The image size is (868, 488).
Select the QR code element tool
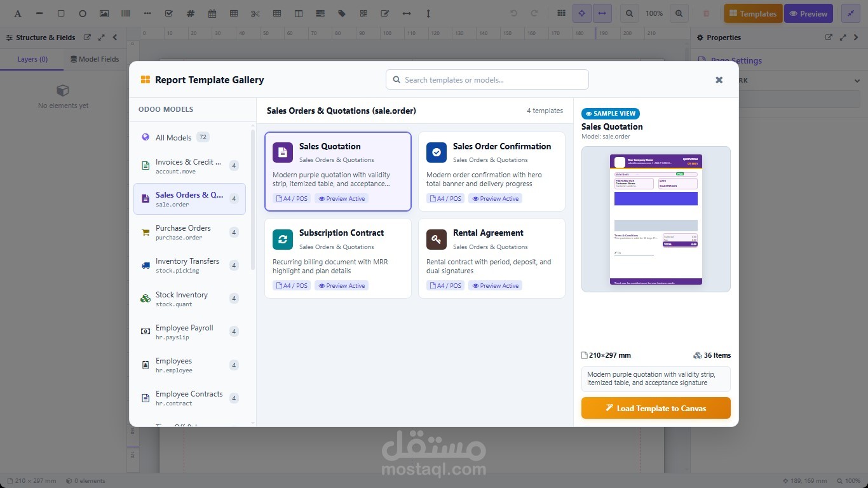point(363,13)
